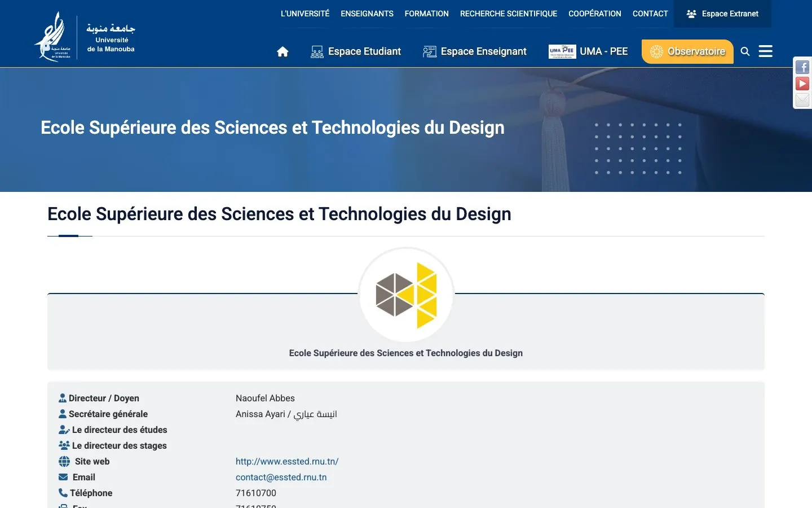This screenshot has height=508, width=812.
Task: Open the CONTACT menu
Action: pos(650,14)
